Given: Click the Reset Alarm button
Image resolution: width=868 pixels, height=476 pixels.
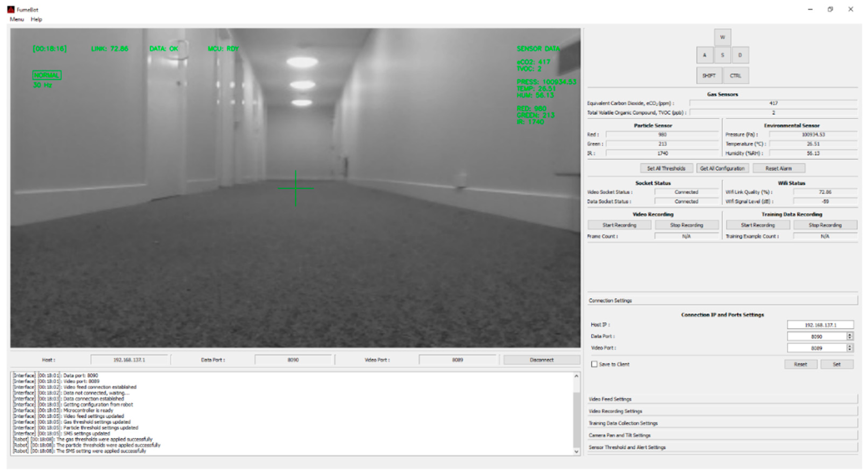Looking at the screenshot, I should tap(778, 168).
